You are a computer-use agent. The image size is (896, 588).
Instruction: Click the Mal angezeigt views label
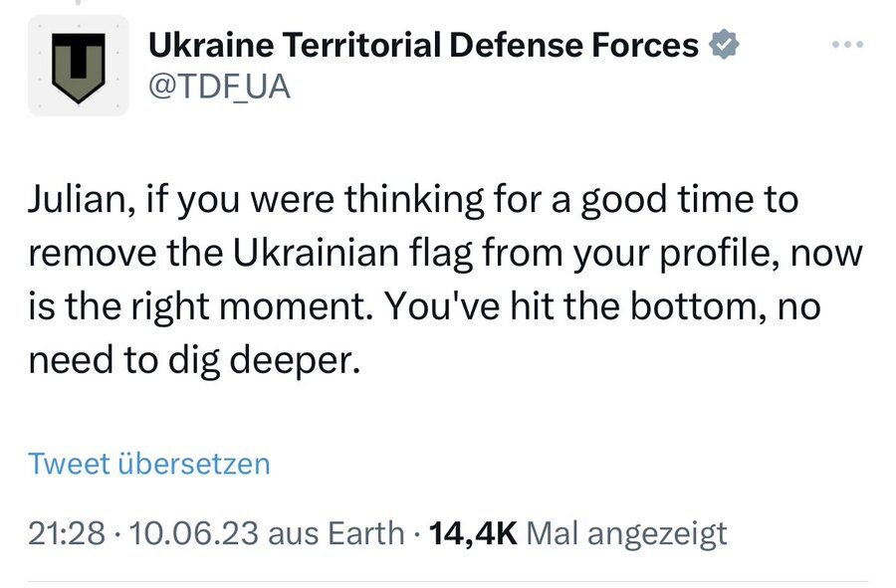click(x=626, y=533)
